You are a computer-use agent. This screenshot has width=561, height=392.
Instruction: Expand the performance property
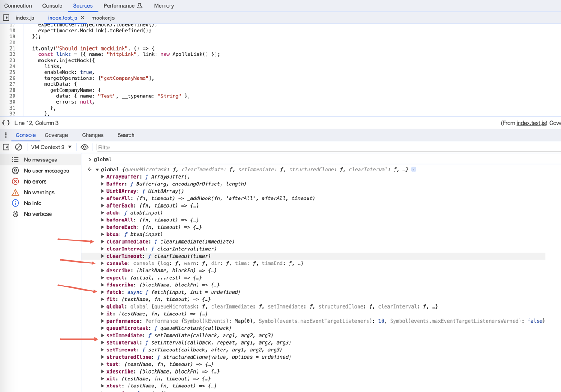coord(103,321)
